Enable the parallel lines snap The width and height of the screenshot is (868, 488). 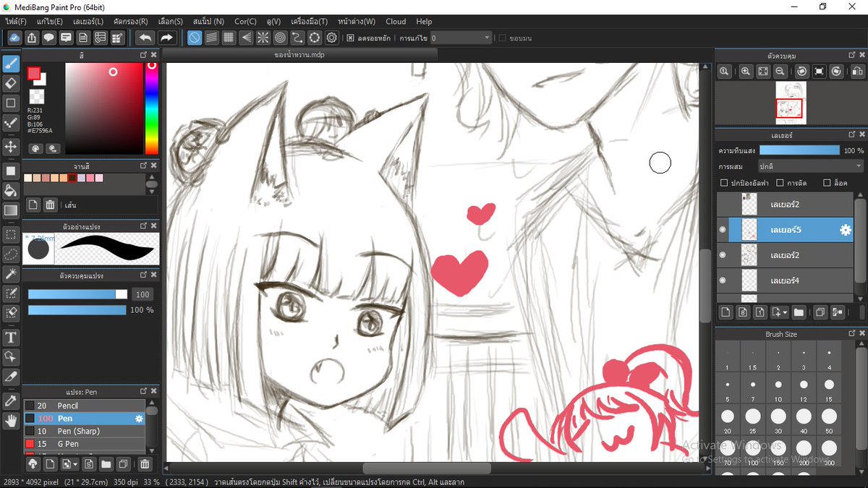coord(211,38)
